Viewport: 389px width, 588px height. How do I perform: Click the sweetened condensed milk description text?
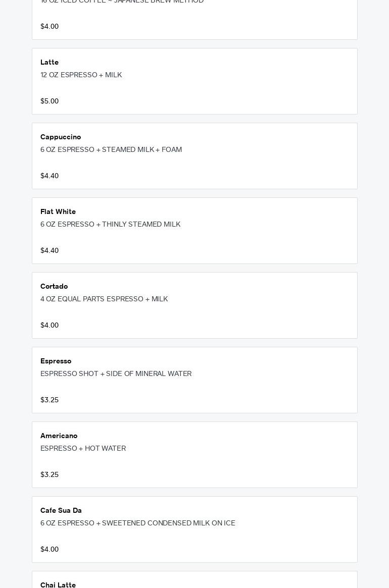click(x=138, y=523)
